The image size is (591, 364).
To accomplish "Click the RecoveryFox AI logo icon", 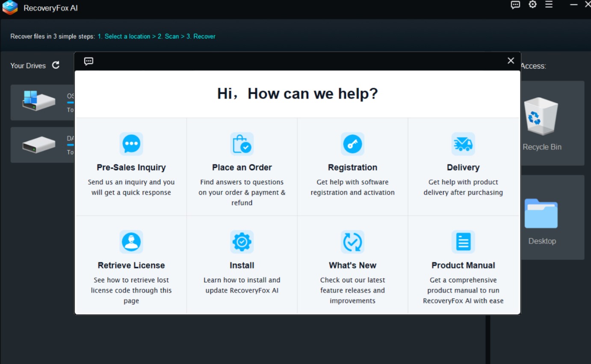I will click(10, 8).
